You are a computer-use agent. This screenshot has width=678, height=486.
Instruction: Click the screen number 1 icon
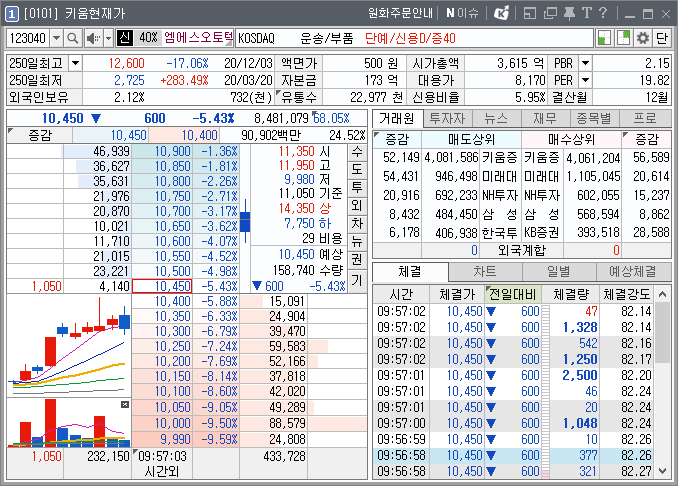tap(12, 14)
